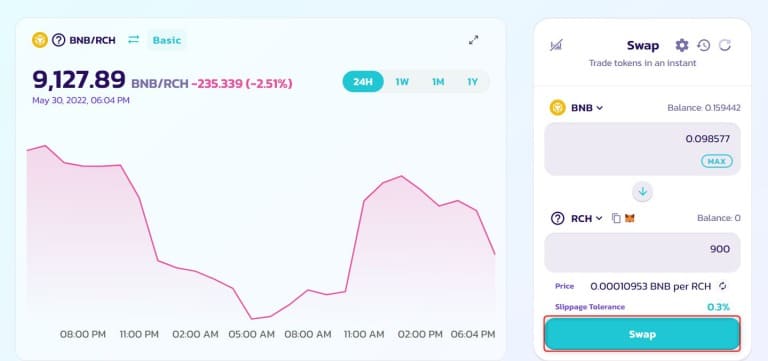Click the MAX balance button

point(717,161)
